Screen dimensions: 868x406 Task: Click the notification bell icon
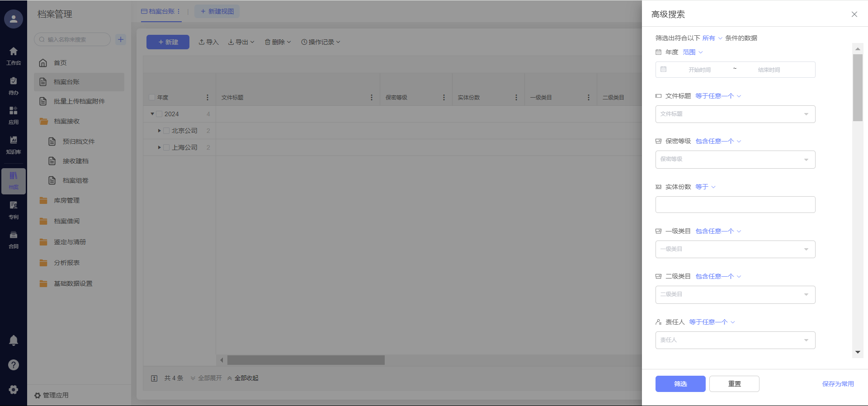[14, 340]
